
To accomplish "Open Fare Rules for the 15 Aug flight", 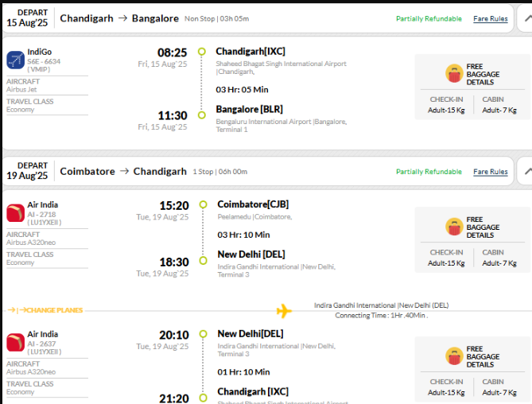I will click(491, 18).
